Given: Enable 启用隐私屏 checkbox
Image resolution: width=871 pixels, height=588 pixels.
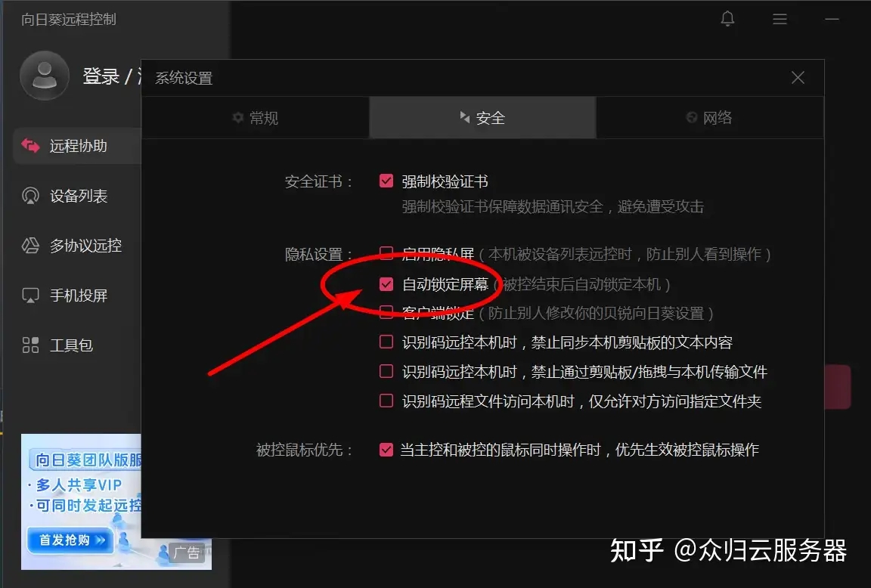Looking at the screenshot, I should (x=386, y=253).
